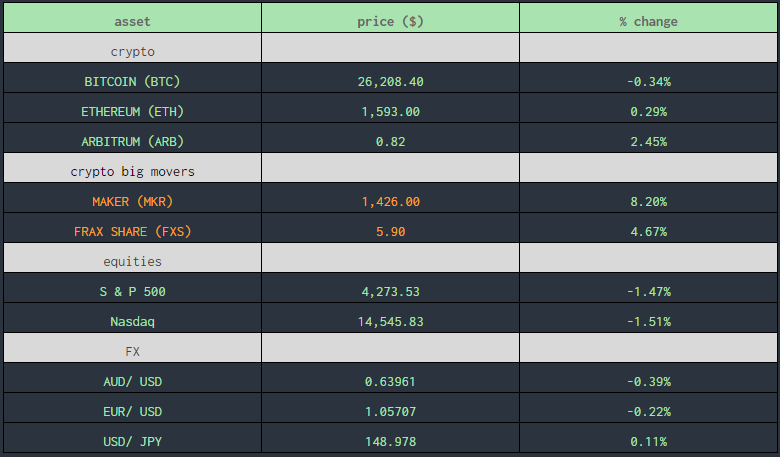Viewport: 780px width, 457px height.
Task: Click the AUD/USD change -0.39%
Action: click(648, 381)
